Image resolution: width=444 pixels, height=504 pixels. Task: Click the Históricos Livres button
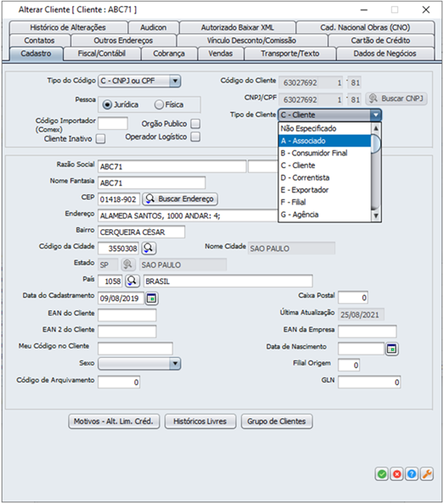coord(200,421)
